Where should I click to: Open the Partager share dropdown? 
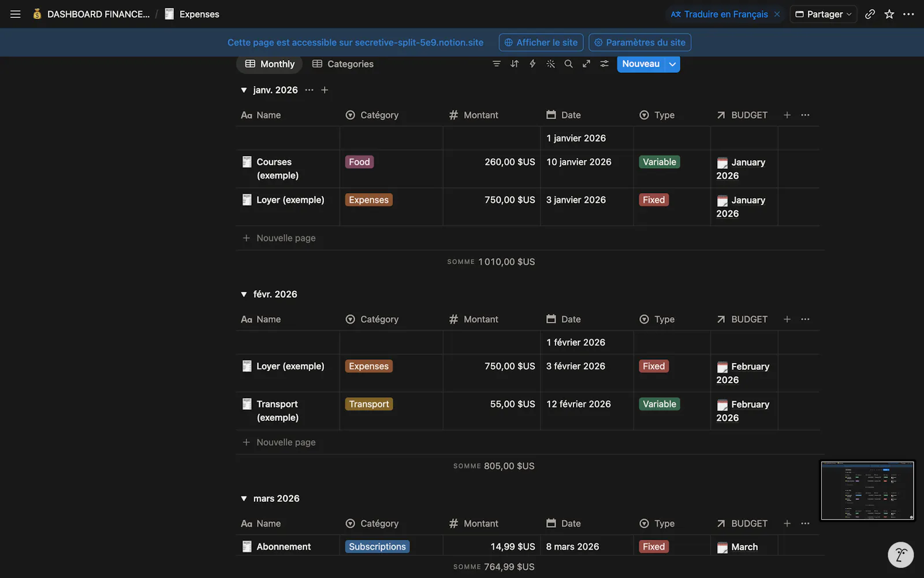pyautogui.click(x=824, y=14)
